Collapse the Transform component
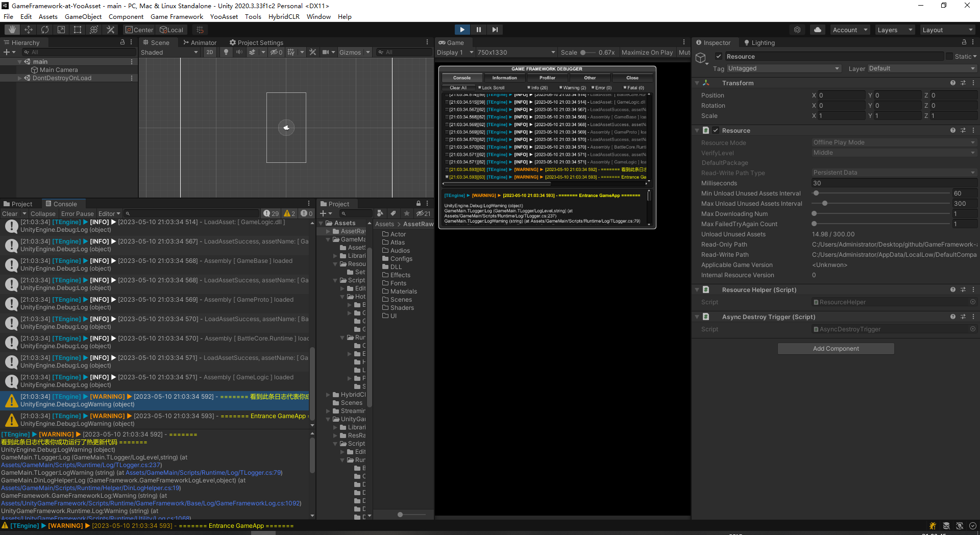 coord(697,83)
